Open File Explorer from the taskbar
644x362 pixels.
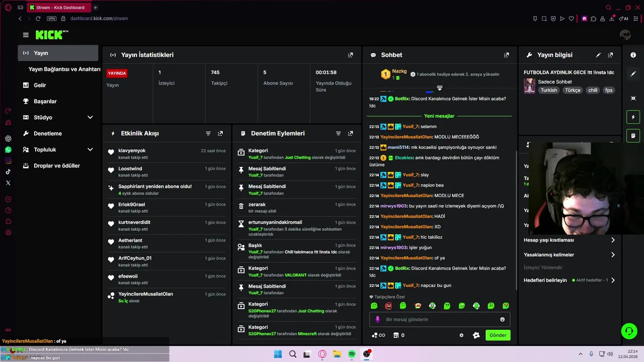pos(337,354)
